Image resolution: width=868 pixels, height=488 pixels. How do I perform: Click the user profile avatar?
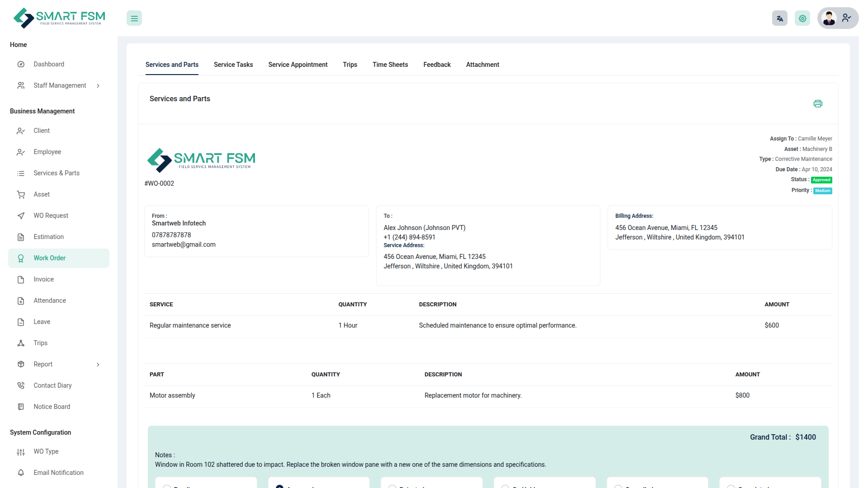coord(829,19)
